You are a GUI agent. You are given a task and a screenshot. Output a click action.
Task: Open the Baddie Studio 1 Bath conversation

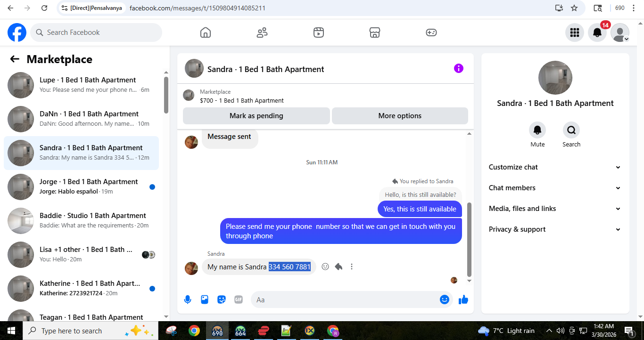(81, 221)
